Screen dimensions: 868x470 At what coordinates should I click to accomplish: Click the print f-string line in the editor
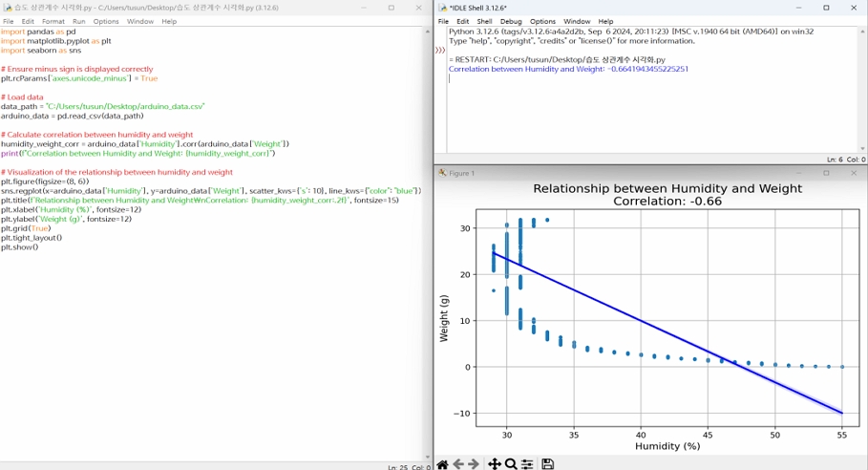click(x=138, y=154)
